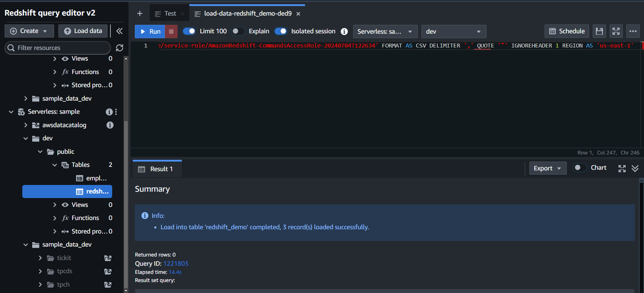This screenshot has height=293, width=644.
Task: Collapse the lower sample_data_dev folder
Action: 25,245
